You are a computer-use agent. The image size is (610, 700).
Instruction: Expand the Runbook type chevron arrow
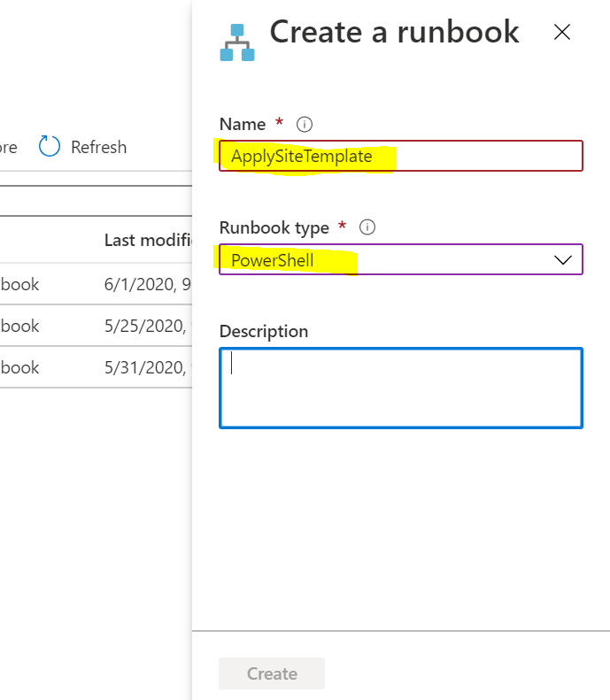[562, 260]
